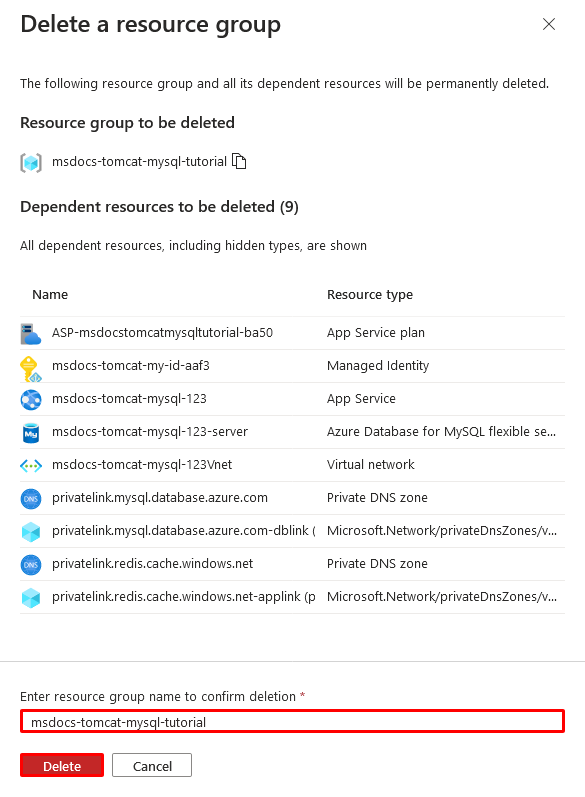Click the App Service plan icon
585x797 pixels.
click(30, 334)
